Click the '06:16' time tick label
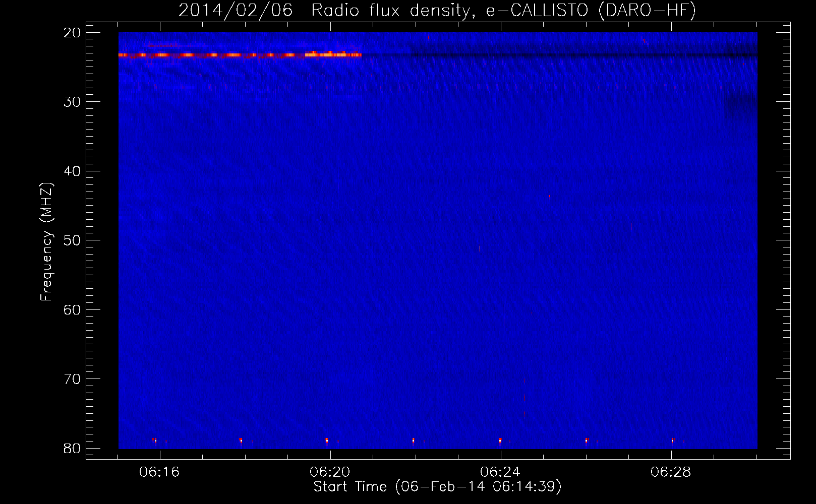816x504 pixels. [x=159, y=472]
